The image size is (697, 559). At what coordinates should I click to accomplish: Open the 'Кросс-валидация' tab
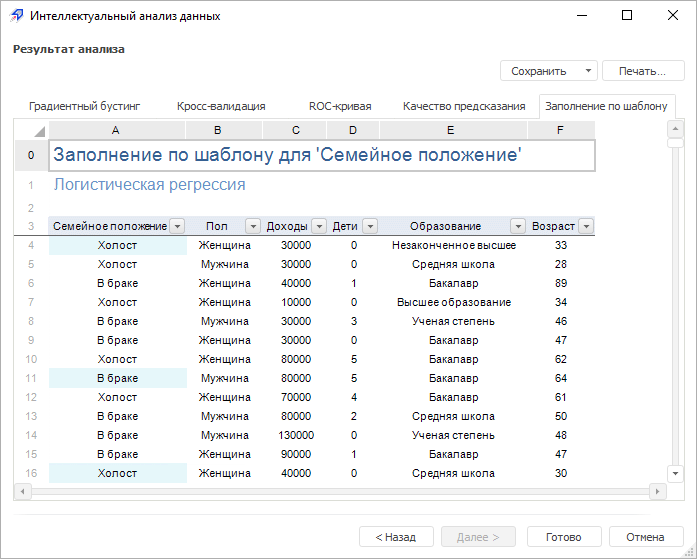[221, 106]
